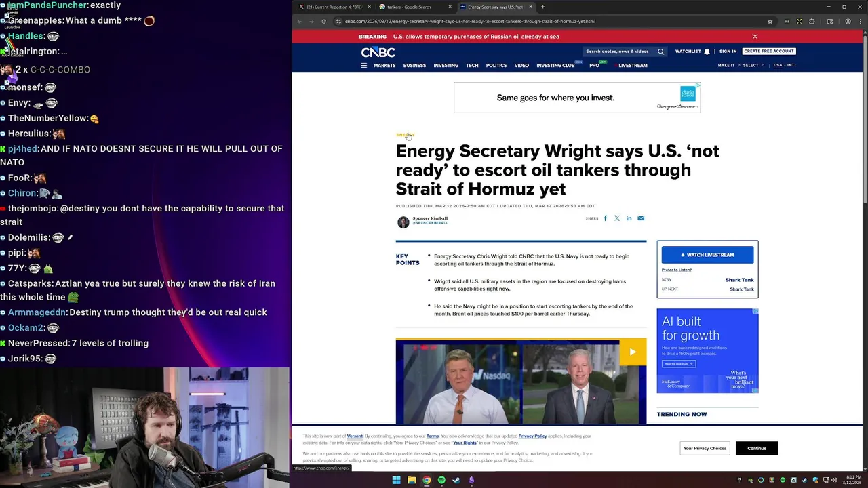
Task: Open the Politics menu
Action: [x=496, y=66]
